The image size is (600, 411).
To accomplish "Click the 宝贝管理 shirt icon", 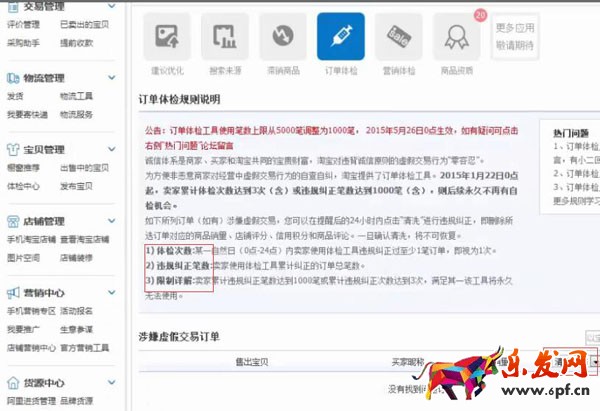I will point(13,150).
